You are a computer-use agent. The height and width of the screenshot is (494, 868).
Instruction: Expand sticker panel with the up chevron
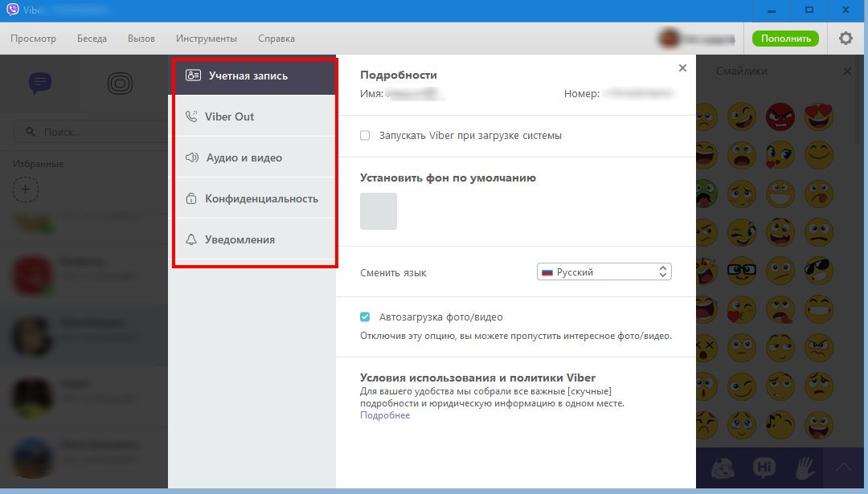tap(844, 467)
